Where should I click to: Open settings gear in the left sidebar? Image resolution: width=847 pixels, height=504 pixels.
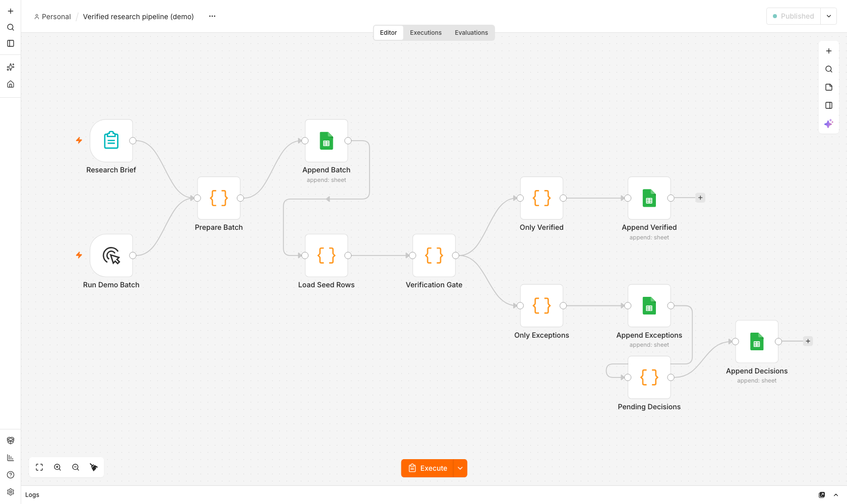[11, 492]
